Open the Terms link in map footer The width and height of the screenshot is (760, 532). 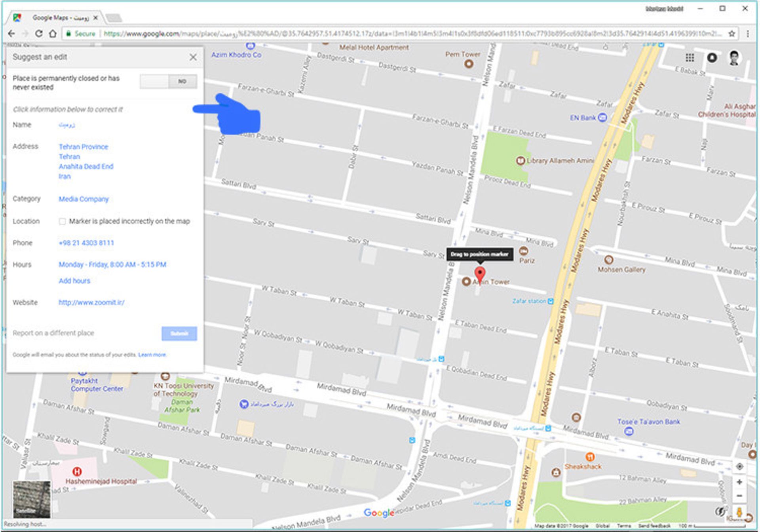(x=624, y=526)
